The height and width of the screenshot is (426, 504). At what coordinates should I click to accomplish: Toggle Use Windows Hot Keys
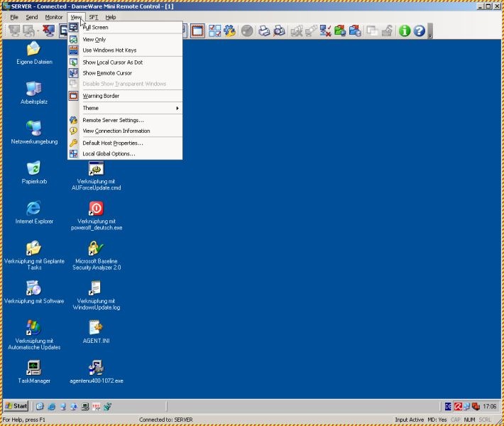click(109, 50)
